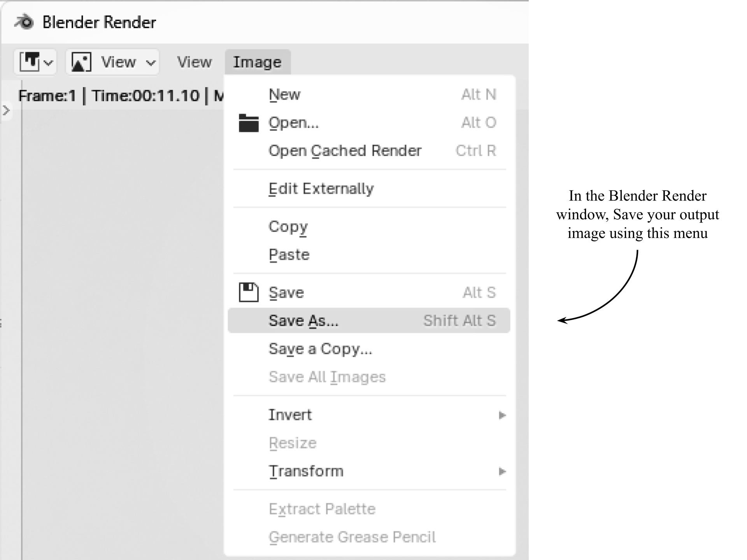Open the View dropdown chevron
747x560 pixels.
[151, 62]
